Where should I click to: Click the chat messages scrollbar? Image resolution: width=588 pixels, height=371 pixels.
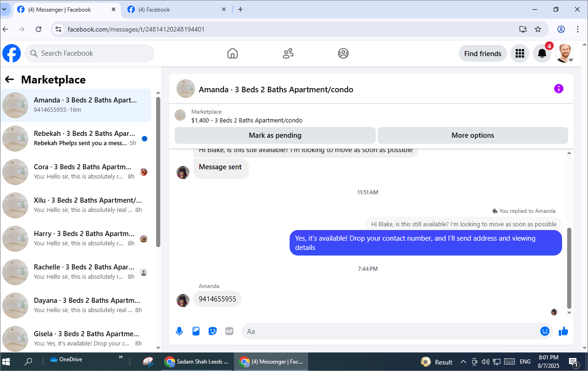point(569,268)
